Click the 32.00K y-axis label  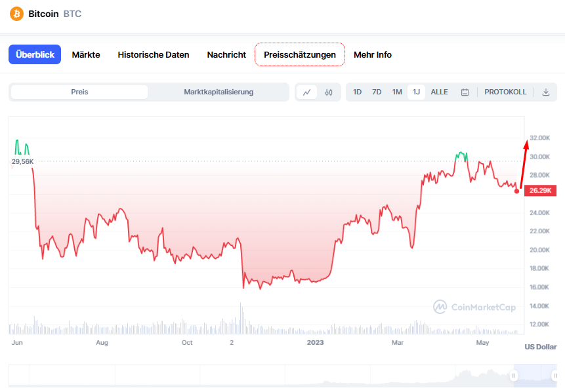pyautogui.click(x=540, y=138)
